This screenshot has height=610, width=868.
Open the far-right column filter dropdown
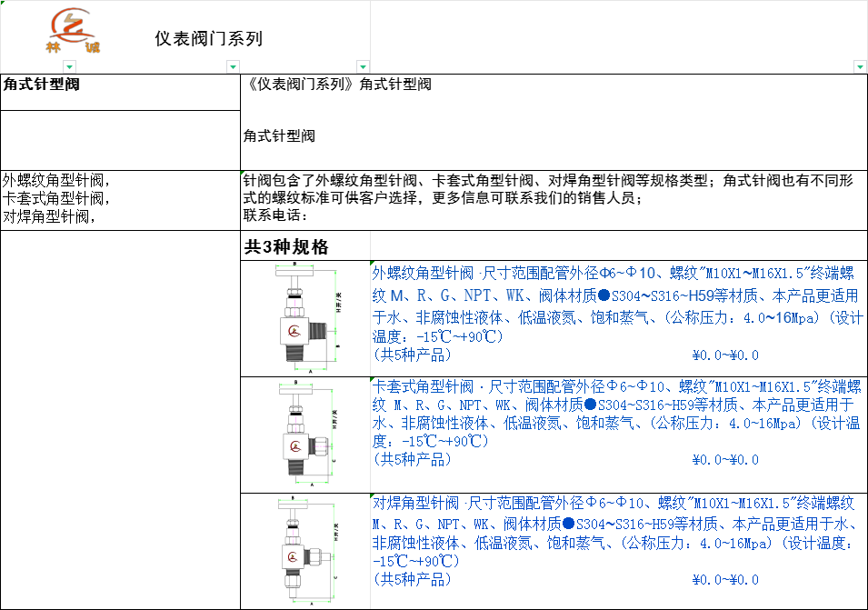point(860,66)
